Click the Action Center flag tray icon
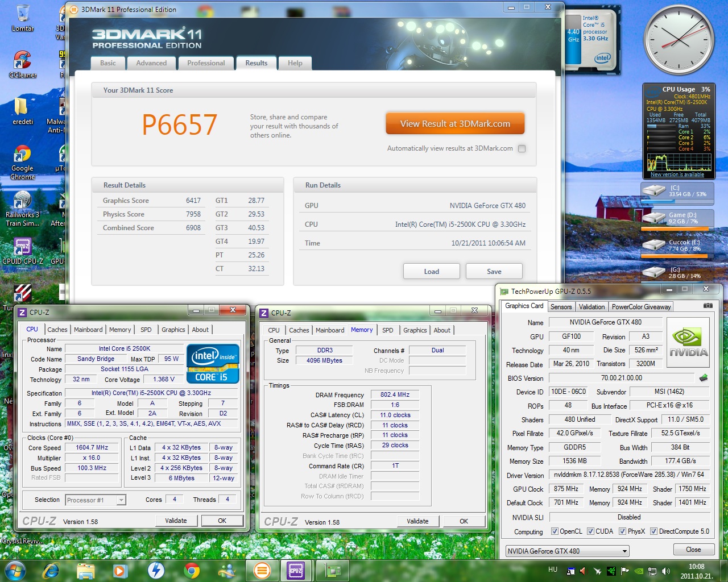 pyautogui.click(x=624, y=571)
